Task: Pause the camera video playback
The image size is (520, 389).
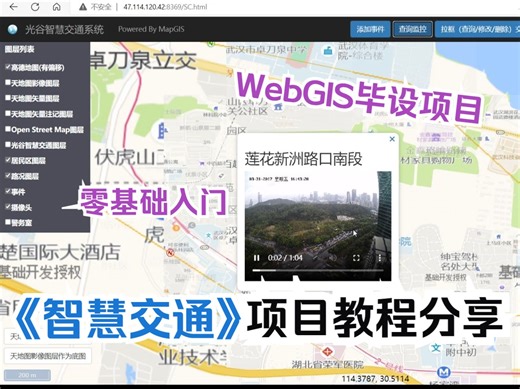Action: tap(256, 258)
